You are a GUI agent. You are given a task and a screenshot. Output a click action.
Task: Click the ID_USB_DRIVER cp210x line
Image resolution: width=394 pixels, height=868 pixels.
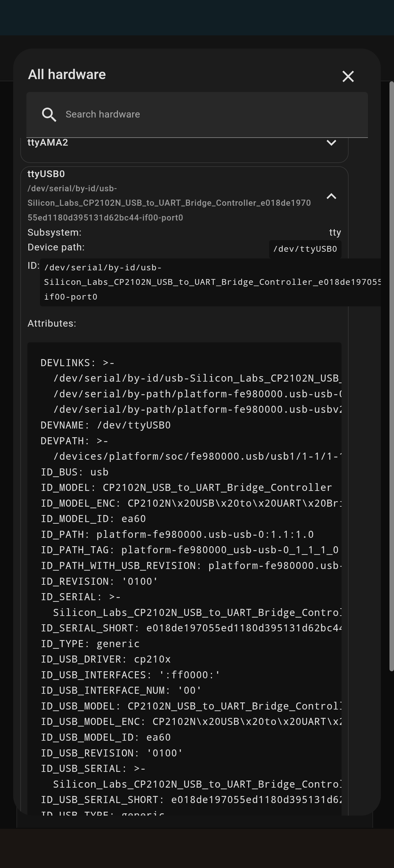coord(106,659)
